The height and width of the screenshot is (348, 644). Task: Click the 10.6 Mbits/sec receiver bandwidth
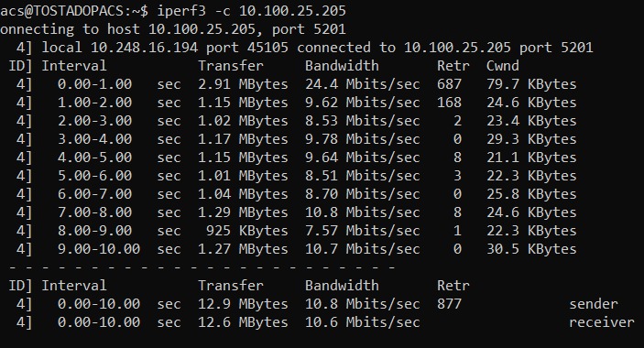[362, 322]
